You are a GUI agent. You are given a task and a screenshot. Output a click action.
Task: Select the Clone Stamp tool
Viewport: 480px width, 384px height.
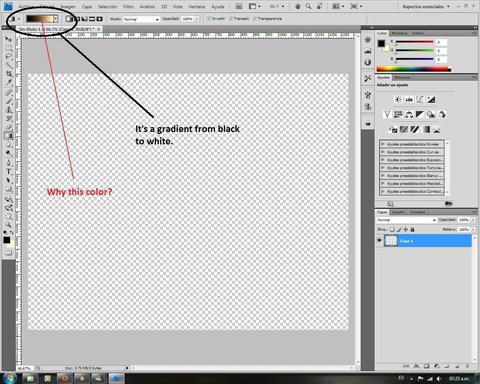pos(8,110)
